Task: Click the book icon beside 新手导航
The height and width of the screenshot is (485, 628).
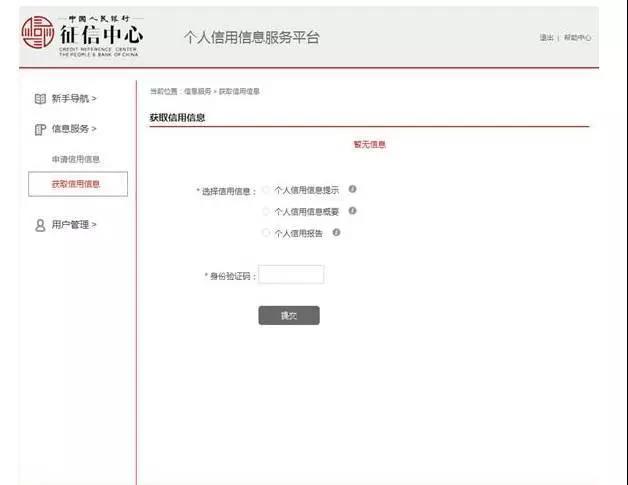Action: click(x=40, y=99)
